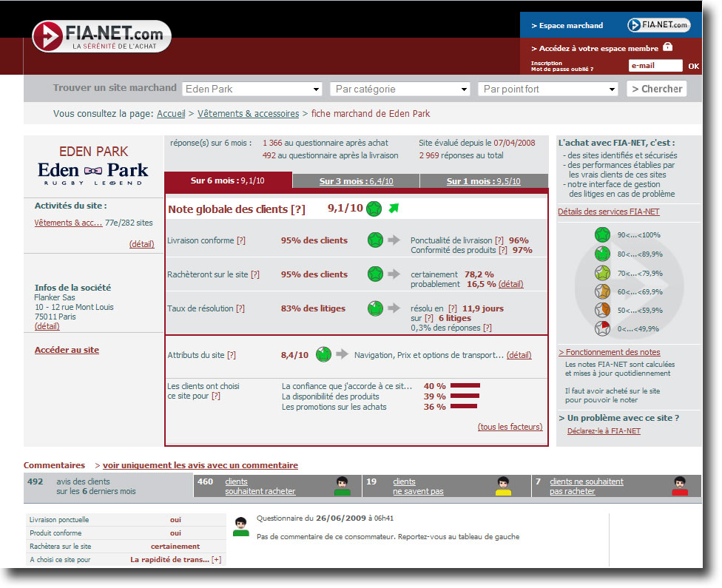
Task: Click the 60-69,9% legend star icon
Action: click(602, 291)
